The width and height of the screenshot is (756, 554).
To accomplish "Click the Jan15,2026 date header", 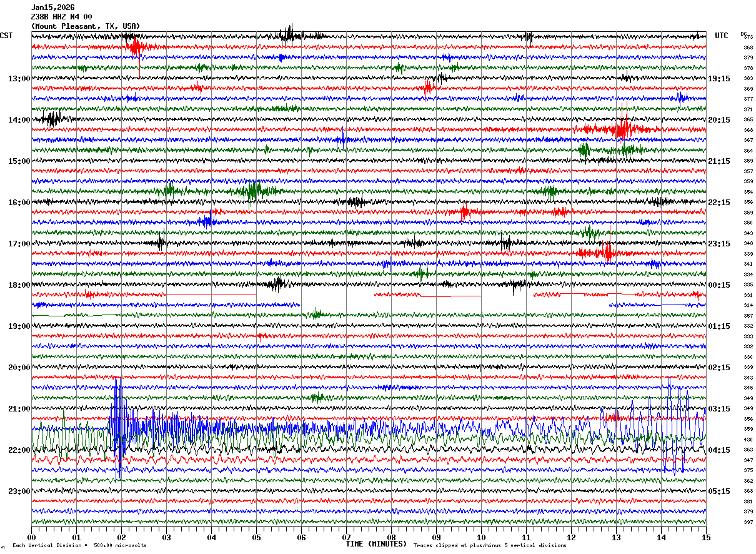I will tap(52, 8).
